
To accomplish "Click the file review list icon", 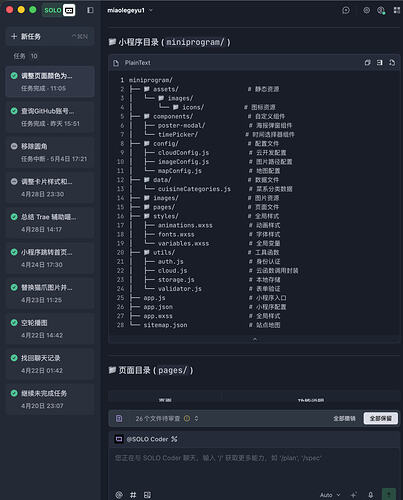I will pos(119,419).
